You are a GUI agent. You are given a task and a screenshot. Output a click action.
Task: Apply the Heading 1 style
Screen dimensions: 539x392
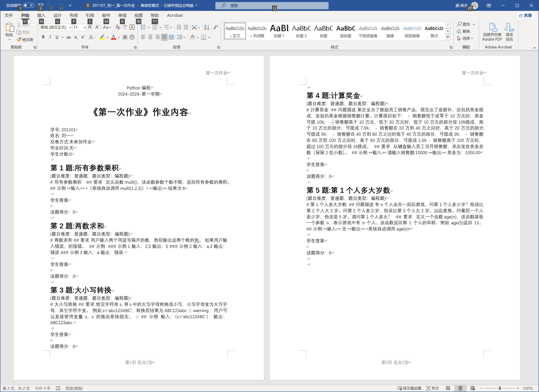(x=279, y=31)
